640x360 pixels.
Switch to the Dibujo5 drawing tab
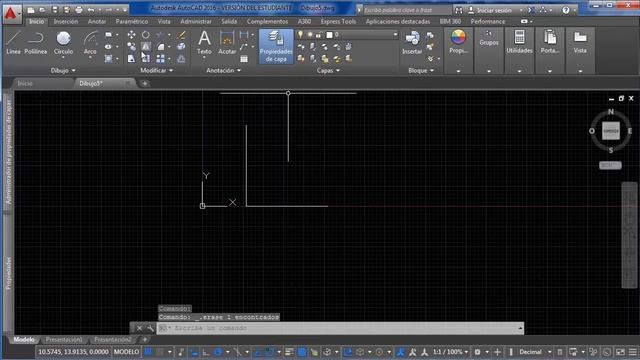(91, 83)
